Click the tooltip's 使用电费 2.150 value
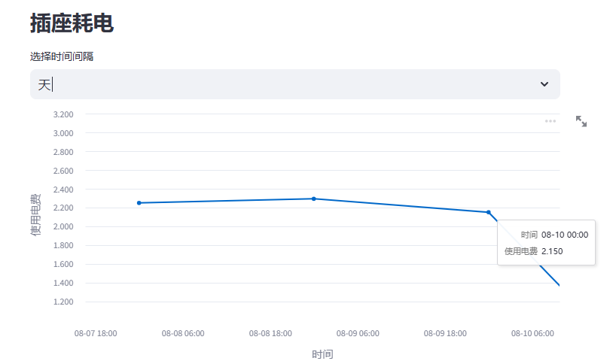The height and width of the screenshot is (364, 613). 552,251
